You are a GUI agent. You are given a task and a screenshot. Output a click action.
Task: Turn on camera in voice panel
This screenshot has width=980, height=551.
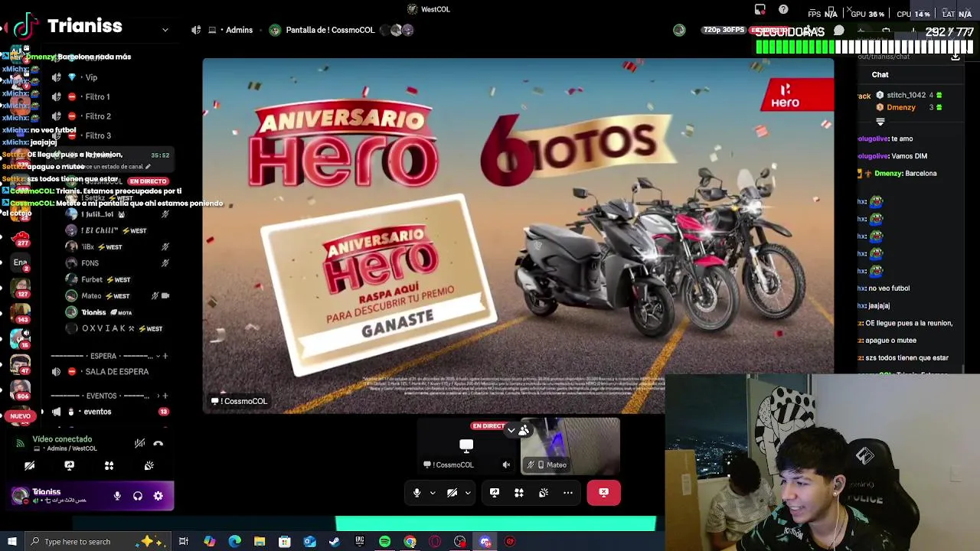[x=29, y=465]
